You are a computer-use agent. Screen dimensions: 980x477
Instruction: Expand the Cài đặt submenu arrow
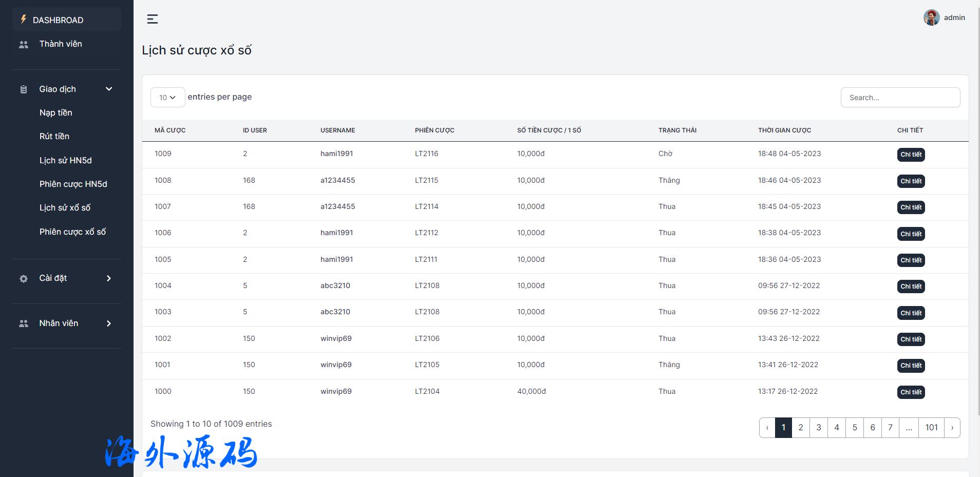(x=109, y=278)
